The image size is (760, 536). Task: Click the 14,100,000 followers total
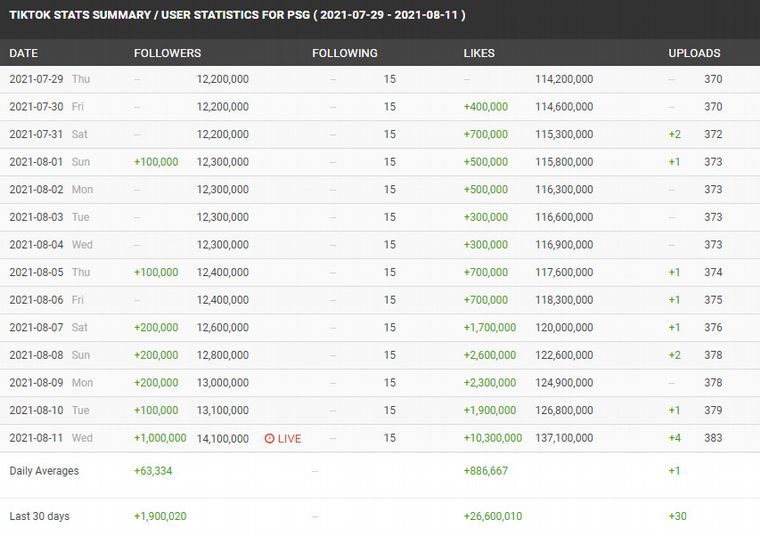[222, 438]
